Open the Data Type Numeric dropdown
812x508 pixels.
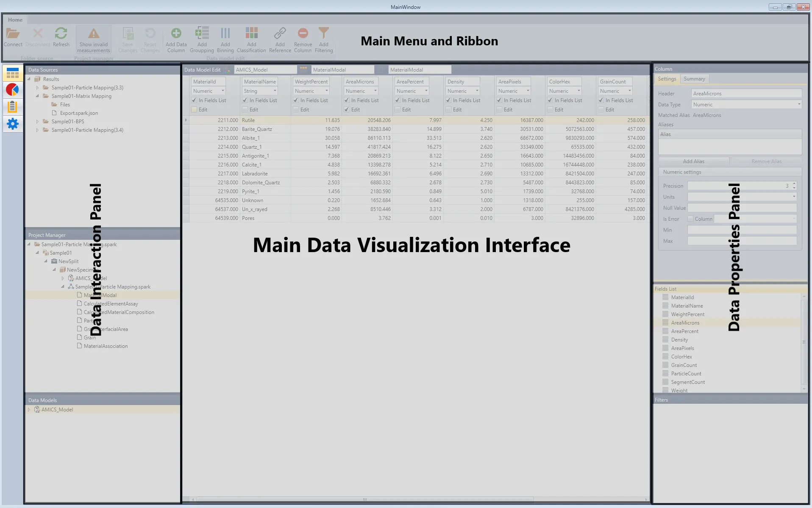[x=747, y=105]
